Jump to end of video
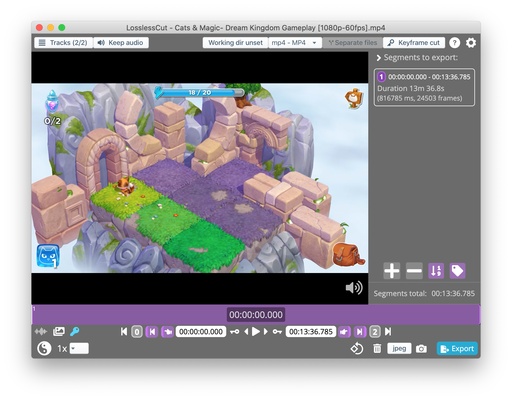 coord(388,332)
